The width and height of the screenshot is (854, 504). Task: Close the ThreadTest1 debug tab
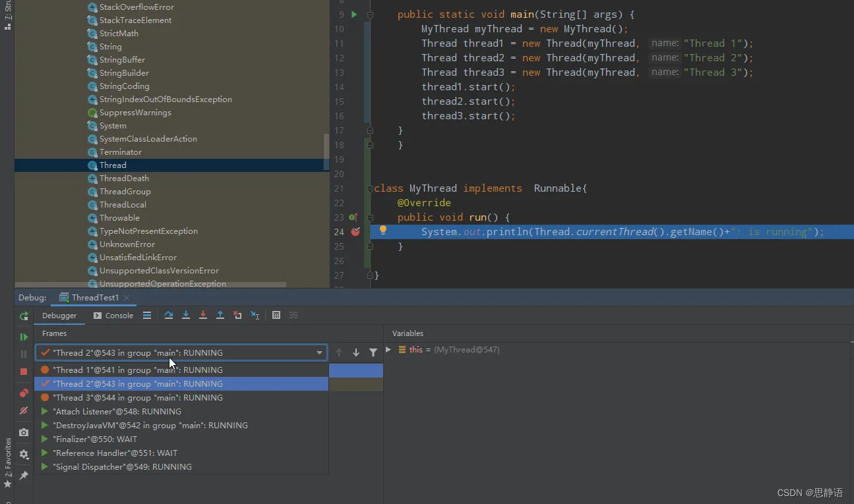[127, 298]
